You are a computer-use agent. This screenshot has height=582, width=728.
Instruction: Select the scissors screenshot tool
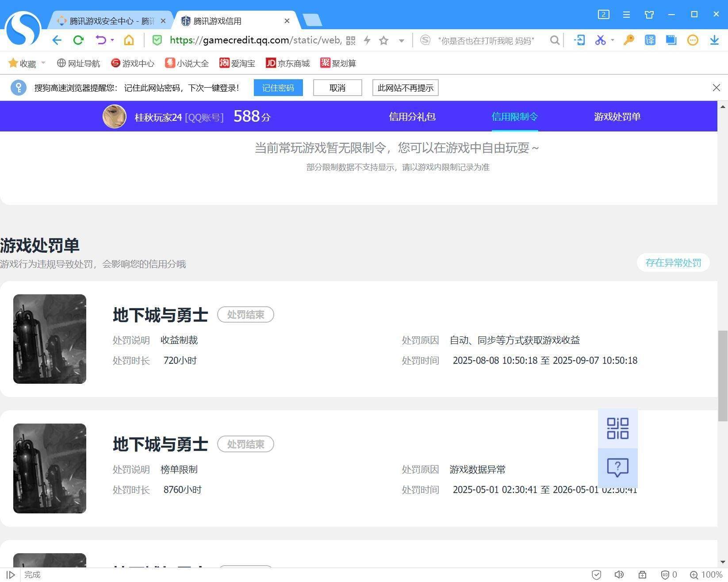click(x=600, y=40)
